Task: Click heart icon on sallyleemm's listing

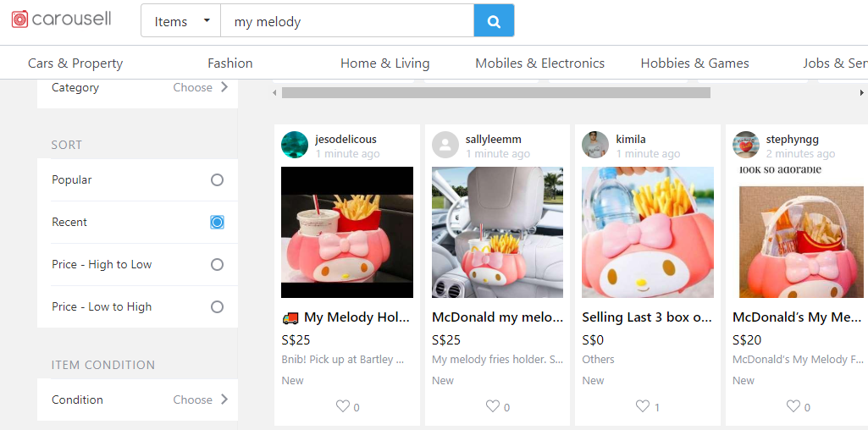Action: 493,406
